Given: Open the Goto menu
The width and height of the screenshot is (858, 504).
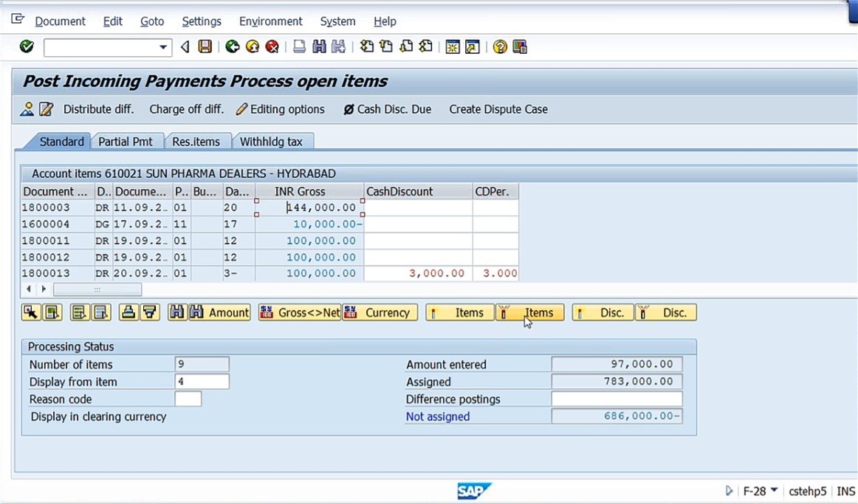Looking at the screenshot, I should click(x=152, y=21).
